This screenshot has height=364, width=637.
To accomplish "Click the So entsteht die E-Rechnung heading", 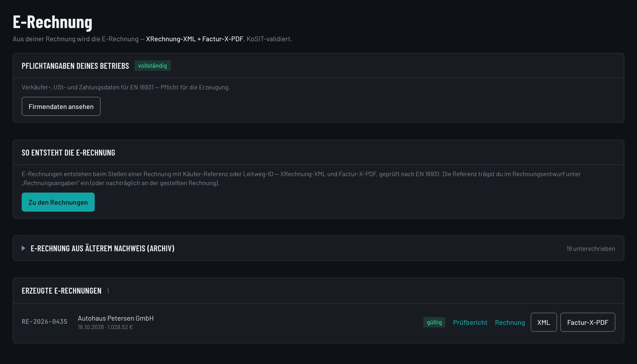I will point(68,153).
